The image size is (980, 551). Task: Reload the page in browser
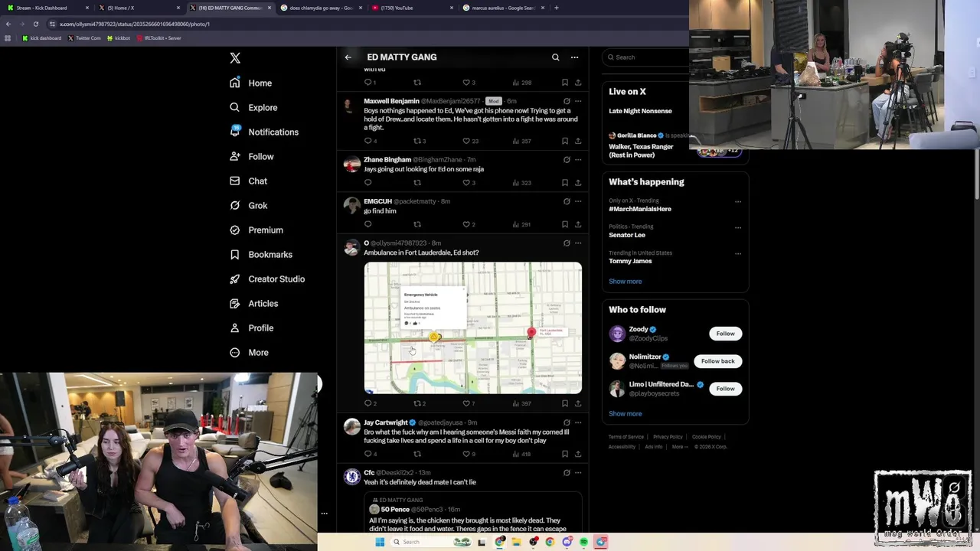[35, 24]
